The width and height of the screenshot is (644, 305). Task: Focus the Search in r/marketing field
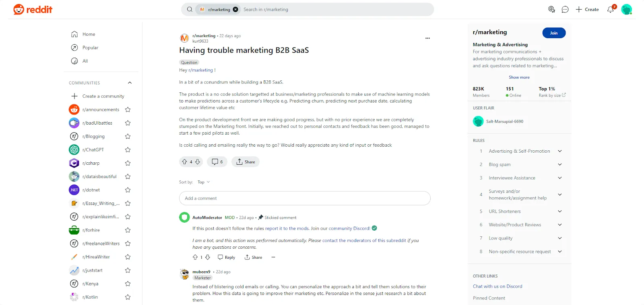pos(336,9)
